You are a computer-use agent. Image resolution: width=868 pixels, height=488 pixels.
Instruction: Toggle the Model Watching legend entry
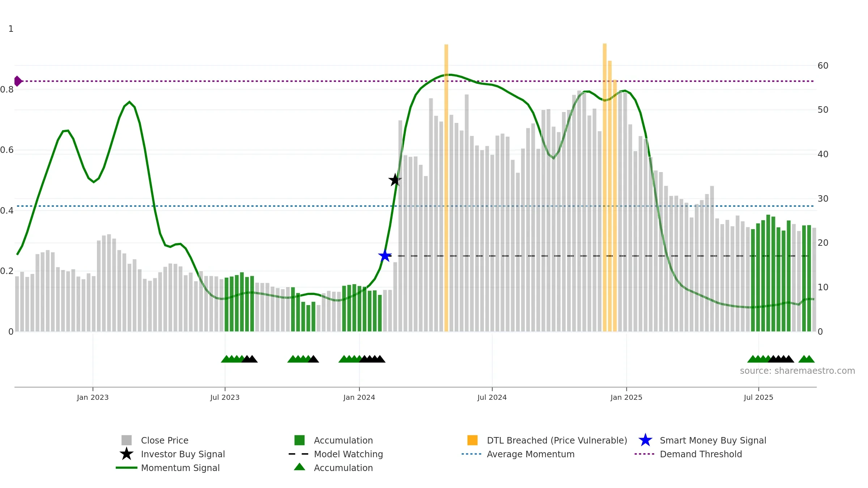click(336, 454)
